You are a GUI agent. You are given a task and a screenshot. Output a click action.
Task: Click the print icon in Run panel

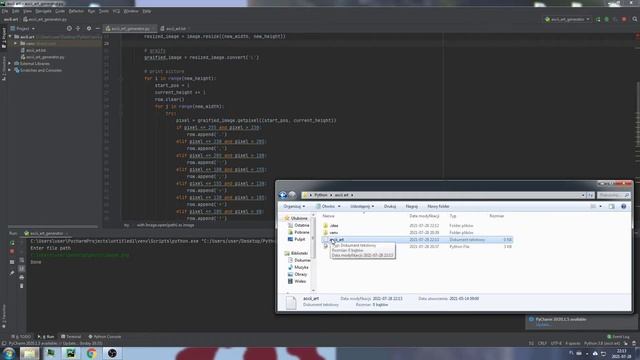[x=22, y=278]
